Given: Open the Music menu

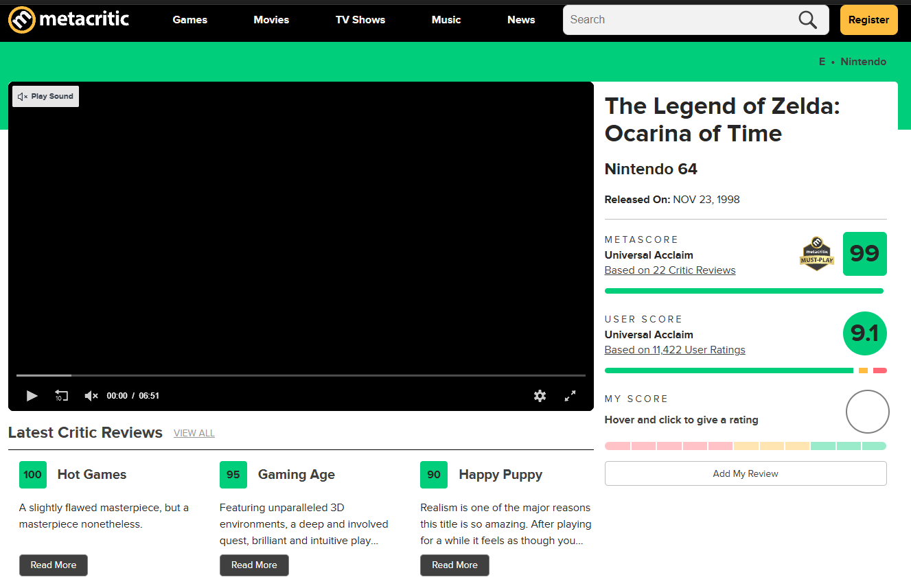Looking at the screenshot, I should tap(446, 20).
